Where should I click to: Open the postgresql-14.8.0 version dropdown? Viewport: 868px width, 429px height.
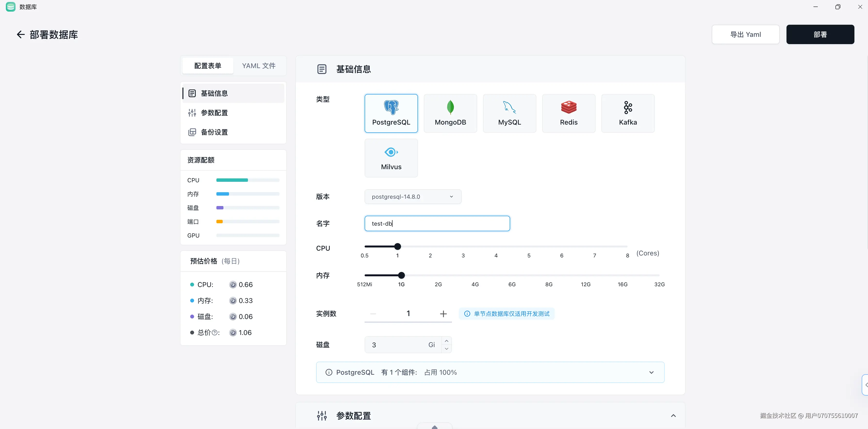(413, 197)
